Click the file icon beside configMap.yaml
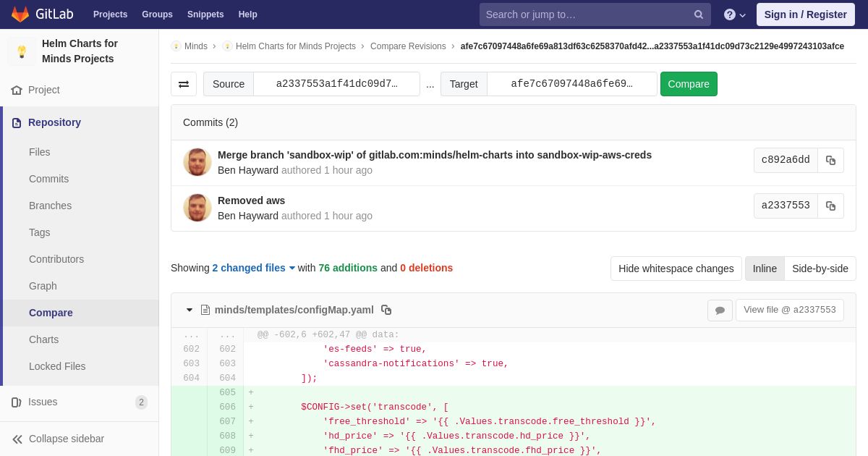 click(x=205, y=310)
